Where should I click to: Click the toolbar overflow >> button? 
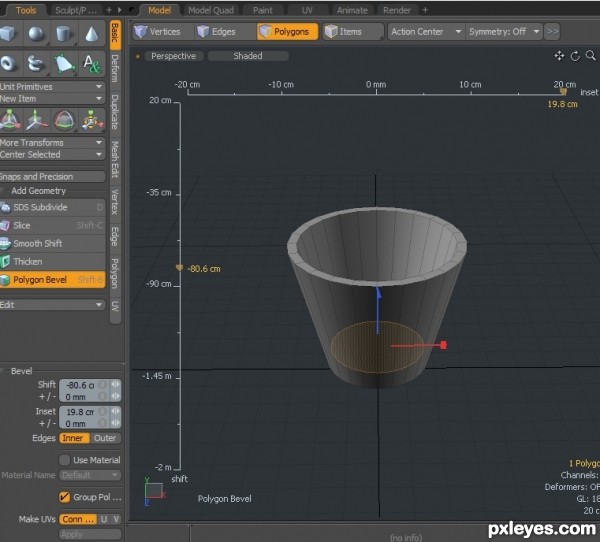pyautogui.click(x=552, y=31)
